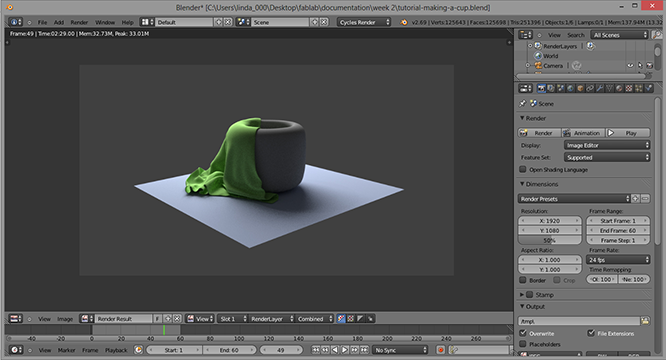666x360 pixels.
Task: Open the Render Presets dropdown
Action: point(574,199)
